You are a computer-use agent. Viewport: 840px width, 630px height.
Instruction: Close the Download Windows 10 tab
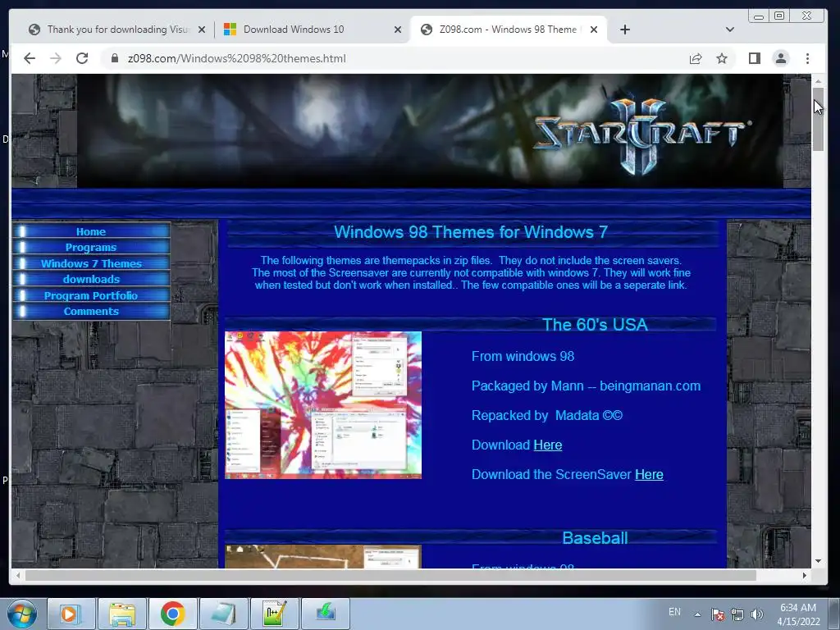click(x=398, y=30)
